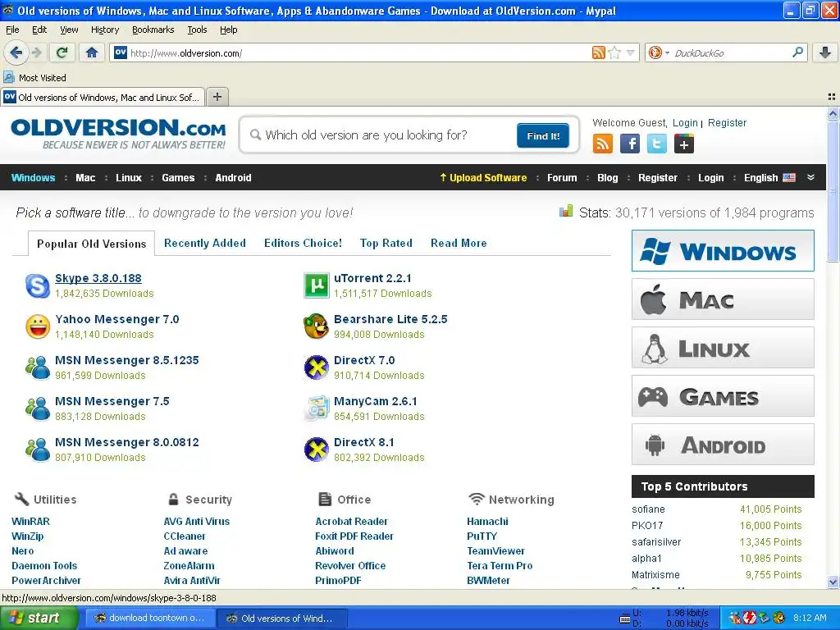The image size is (840, 630).
Task: Open the WinRAR link under Utilities
Action: (x=30, y=521)
